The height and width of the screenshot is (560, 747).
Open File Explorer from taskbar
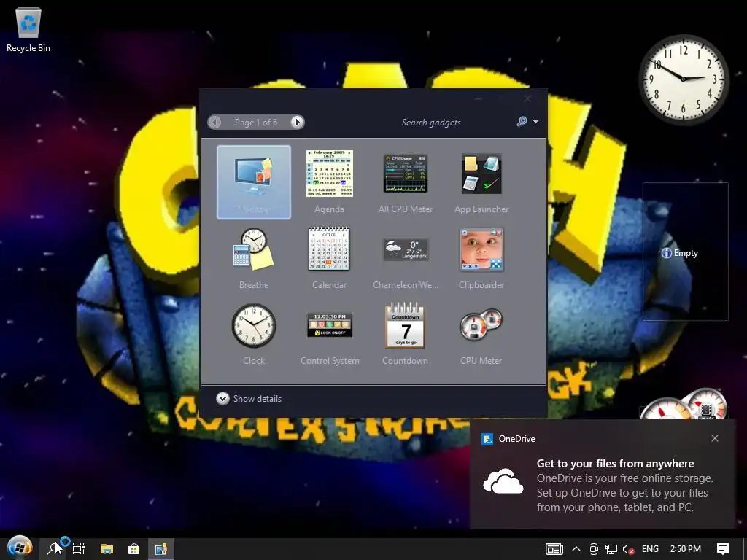107,549
